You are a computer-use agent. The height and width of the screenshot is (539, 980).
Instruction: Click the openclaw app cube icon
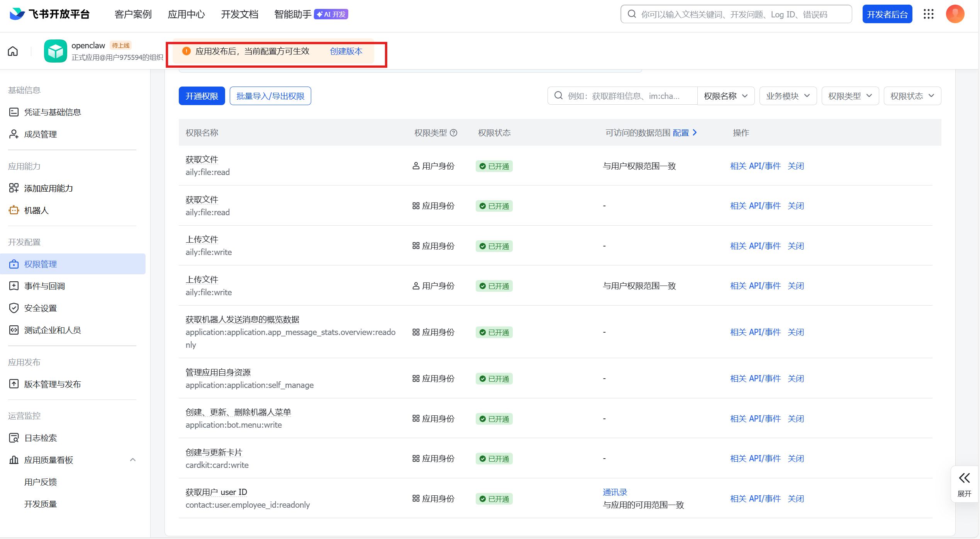tap(56, 51)
